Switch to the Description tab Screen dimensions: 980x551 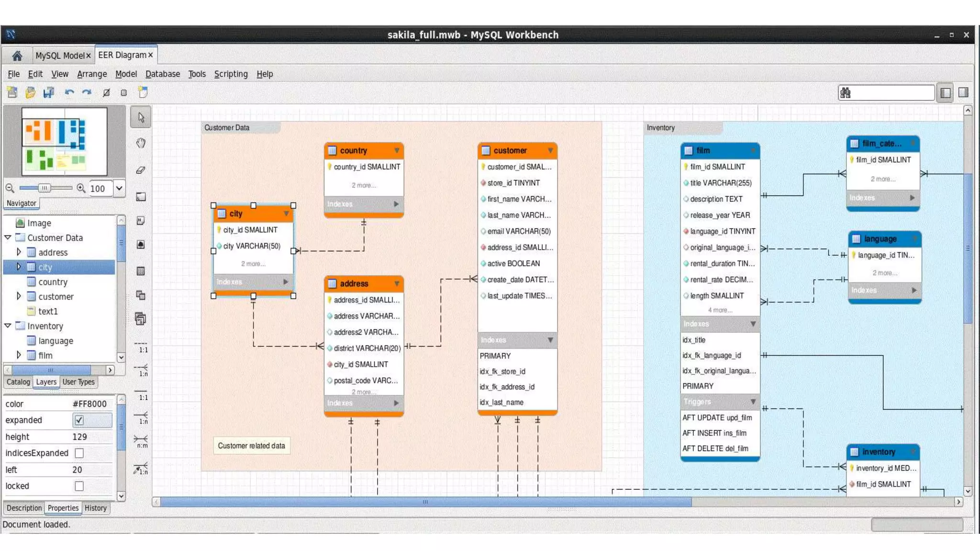point(24,508)
